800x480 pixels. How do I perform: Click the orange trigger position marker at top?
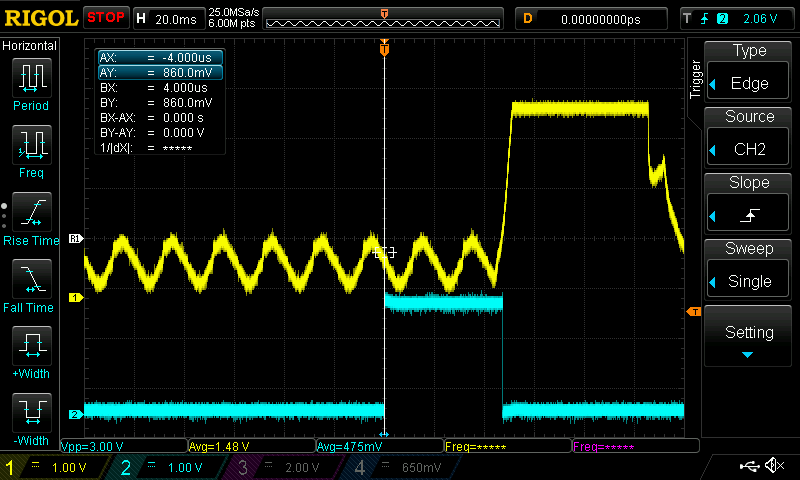[x=384, y=48]
